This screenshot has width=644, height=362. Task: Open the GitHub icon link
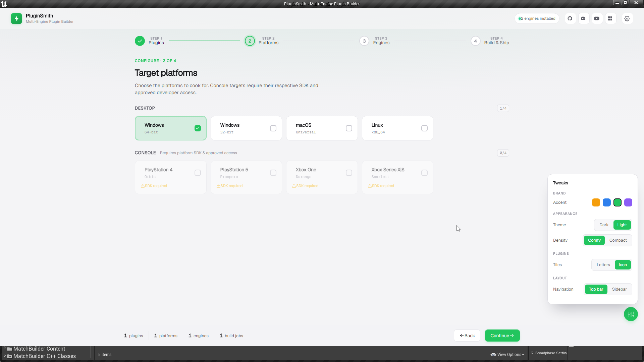570,18
